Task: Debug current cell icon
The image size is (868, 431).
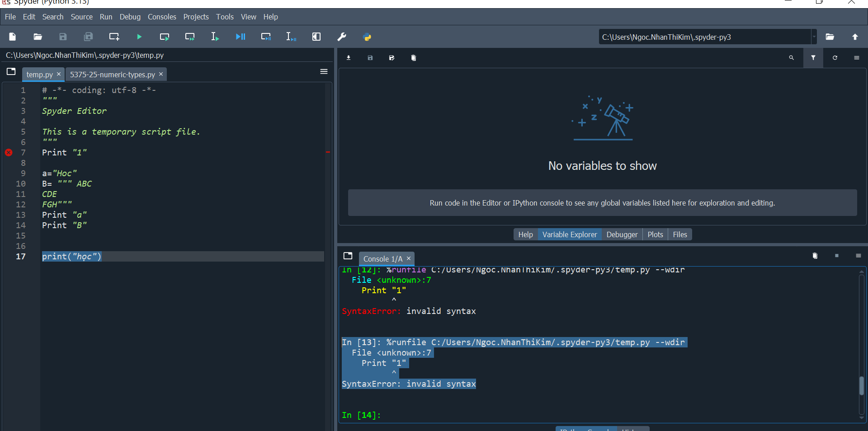Action: pos(266,37)
